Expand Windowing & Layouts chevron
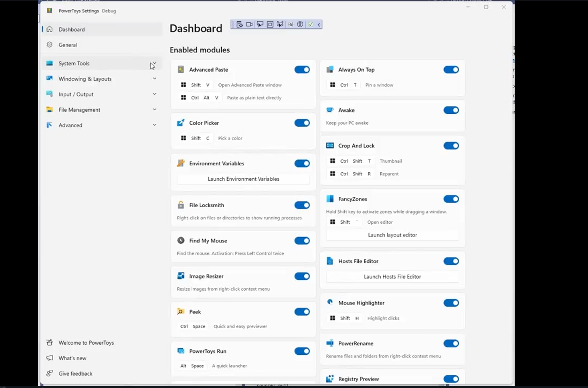Viewport: 588px width, 388px height. point(154,79)
